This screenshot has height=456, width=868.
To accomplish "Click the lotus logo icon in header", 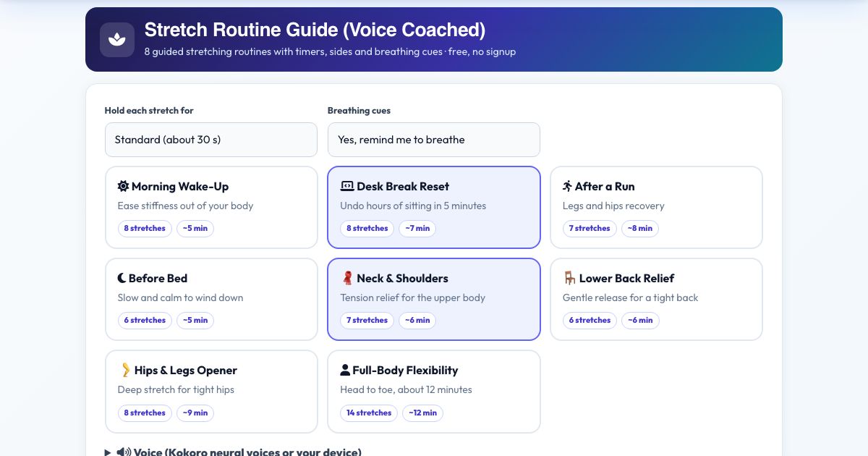I will click(x=116, y=40).
